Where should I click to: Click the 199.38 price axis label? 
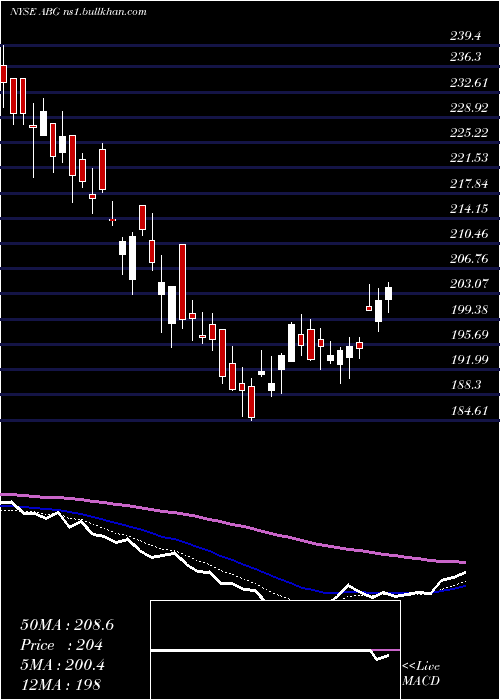tap(468, 309)
